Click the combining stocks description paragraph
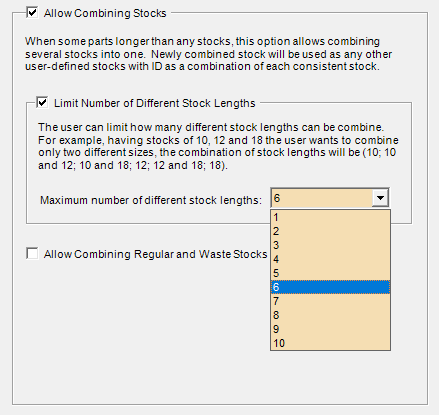 (208, 54)
